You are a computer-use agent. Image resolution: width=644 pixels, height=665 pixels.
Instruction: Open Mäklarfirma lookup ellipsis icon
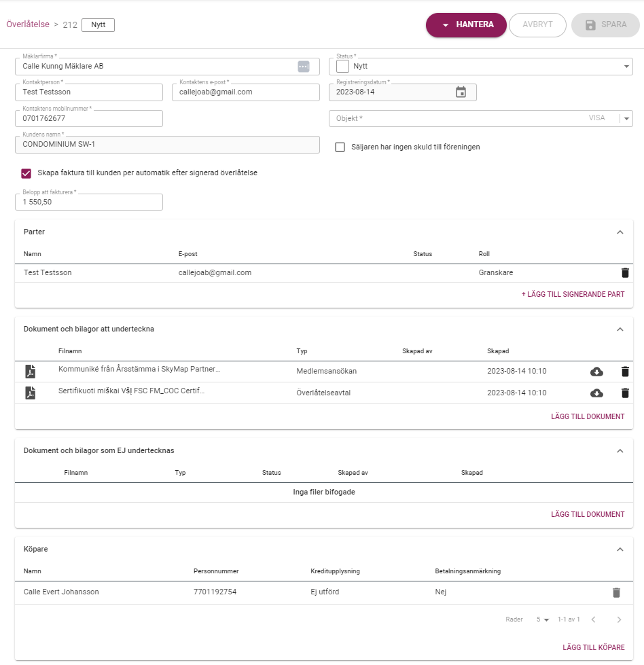click(303, 67)
